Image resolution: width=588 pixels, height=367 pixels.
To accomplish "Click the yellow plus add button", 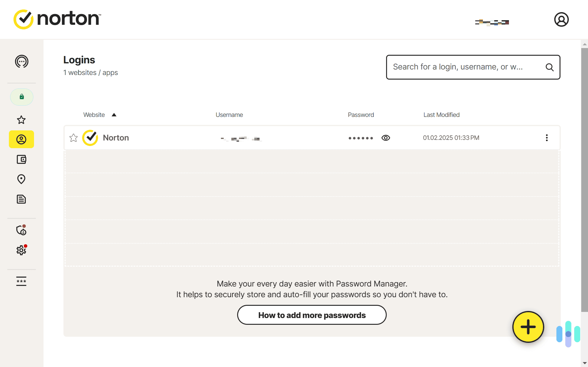I will tap(528, 327).
